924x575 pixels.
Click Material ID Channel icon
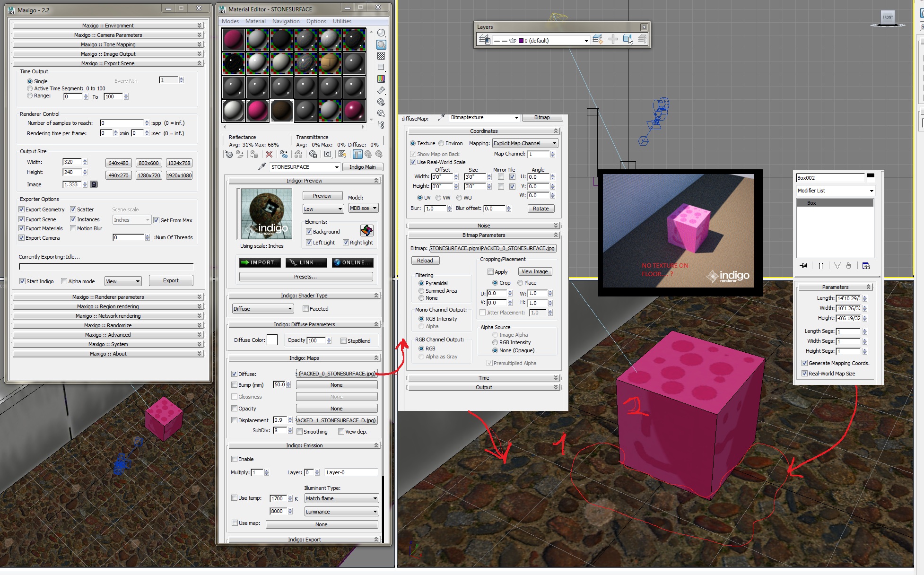pyautogui.click(x=328, y=154)
